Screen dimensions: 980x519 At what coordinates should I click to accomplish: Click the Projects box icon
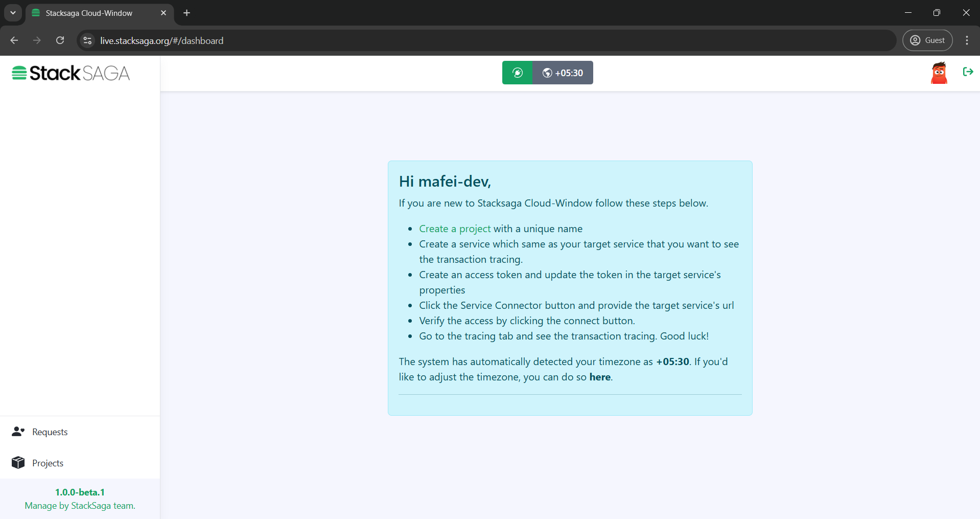coord(18,463)
